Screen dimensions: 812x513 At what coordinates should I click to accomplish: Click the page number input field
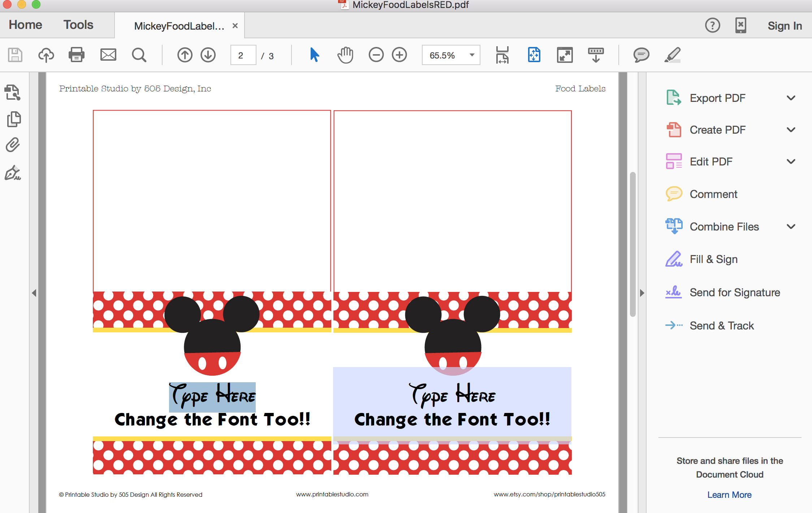click(243, 55)
